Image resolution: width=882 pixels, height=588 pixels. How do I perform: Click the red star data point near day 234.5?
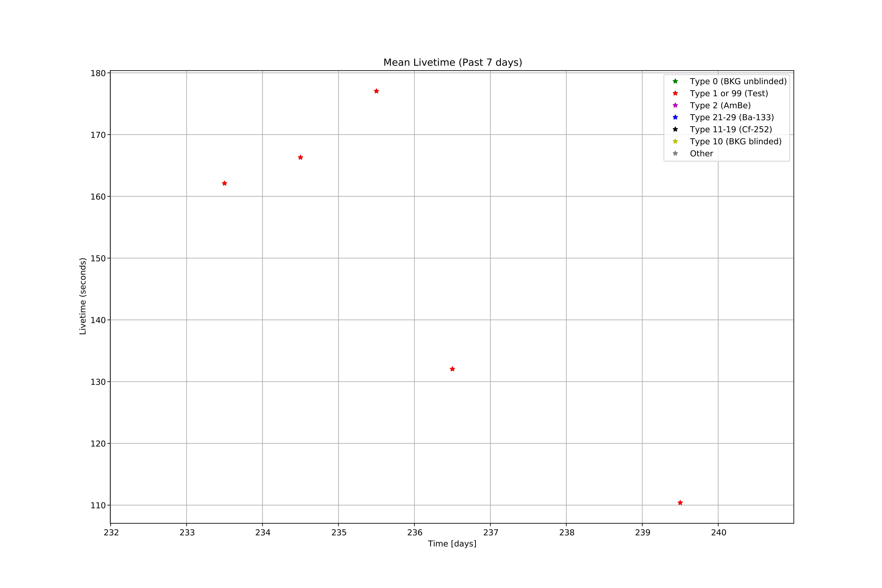pyautogui.click(x=300, y=157)
